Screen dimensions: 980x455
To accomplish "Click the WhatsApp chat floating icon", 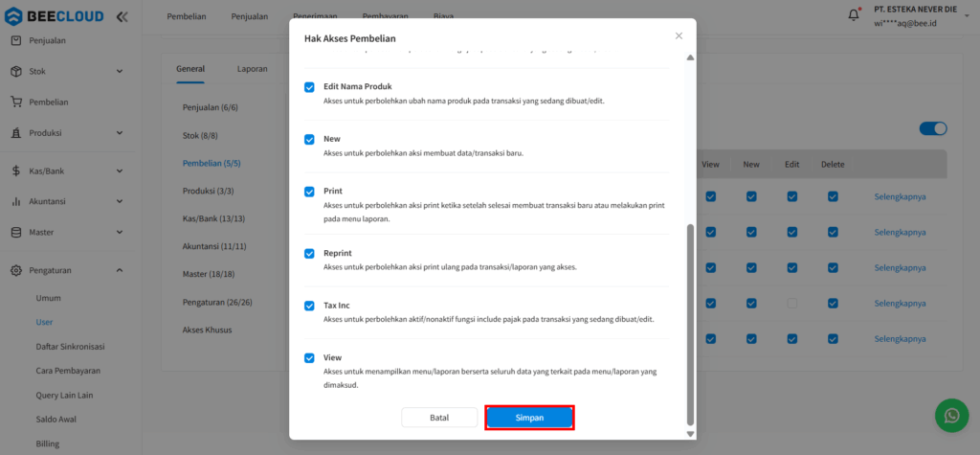I will [951, 416].
